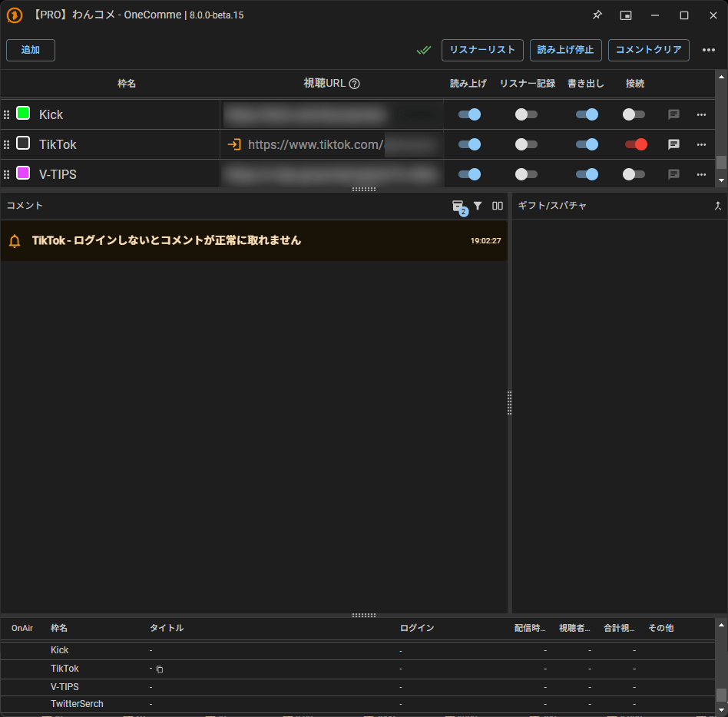Toggle 書き出し for TikTok
This screenshot has width=728, height=717.
[x=587, y=144]
